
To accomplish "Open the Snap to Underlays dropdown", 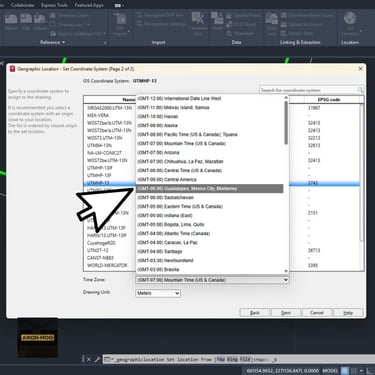I will pyautogui.click(x=78, y=33).
